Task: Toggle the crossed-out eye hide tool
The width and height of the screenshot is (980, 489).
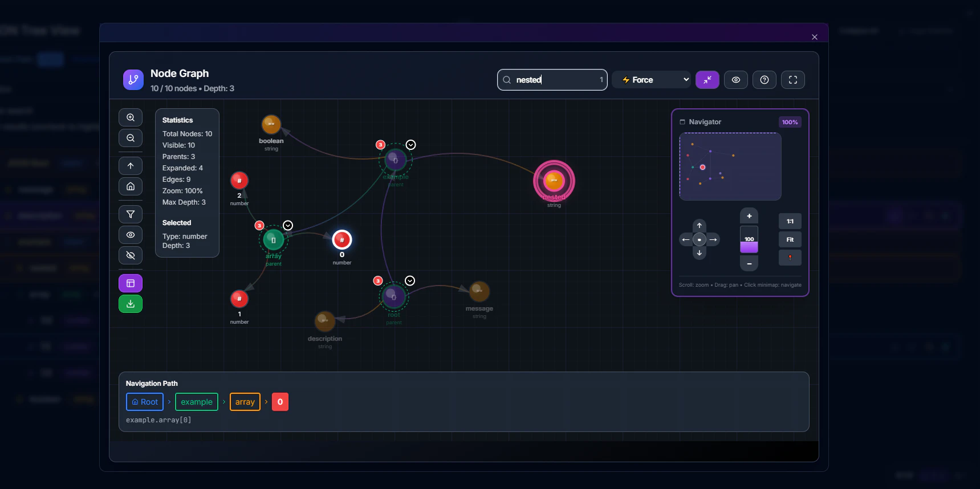Action: (131, 255)
